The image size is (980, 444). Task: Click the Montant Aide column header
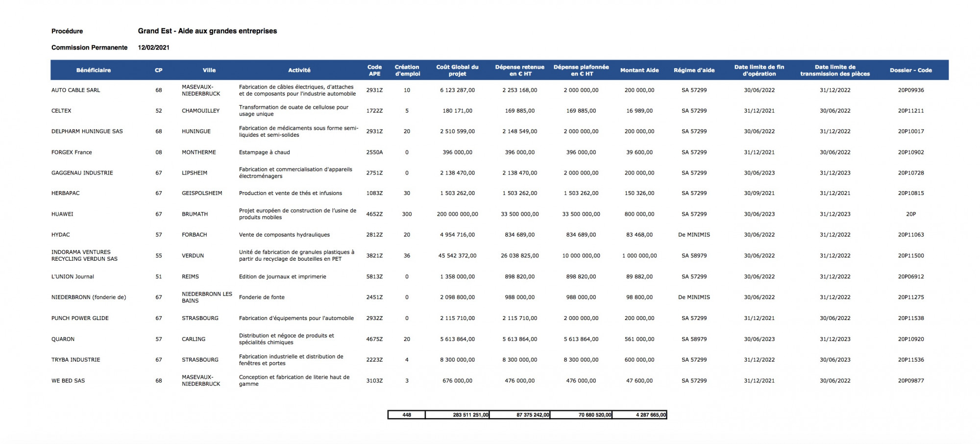(639, 70)
